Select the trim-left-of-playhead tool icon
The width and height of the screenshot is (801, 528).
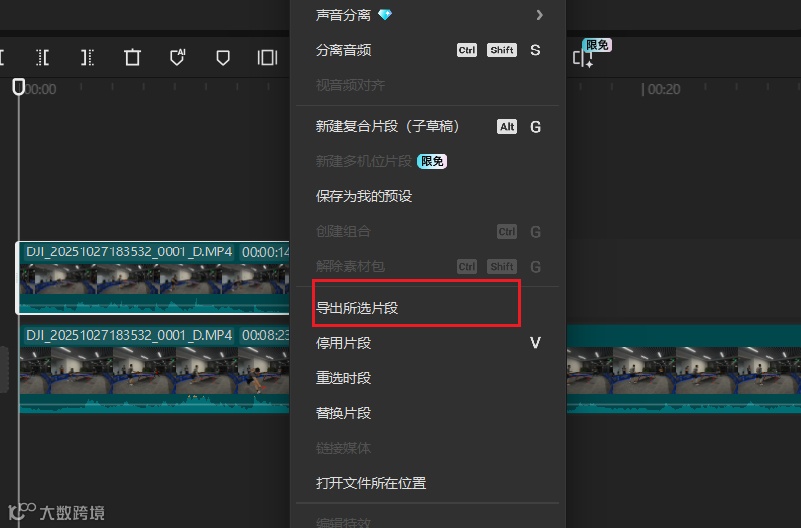pos(43,57)
